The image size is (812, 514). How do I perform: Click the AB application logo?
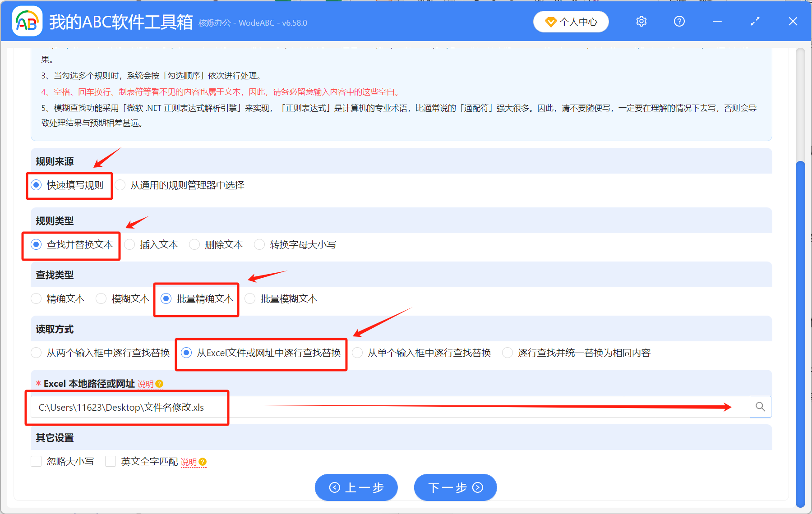[27, 21]
